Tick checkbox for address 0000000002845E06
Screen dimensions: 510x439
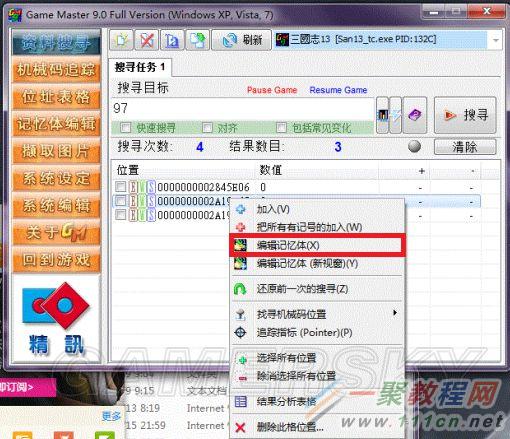point(120,187)
